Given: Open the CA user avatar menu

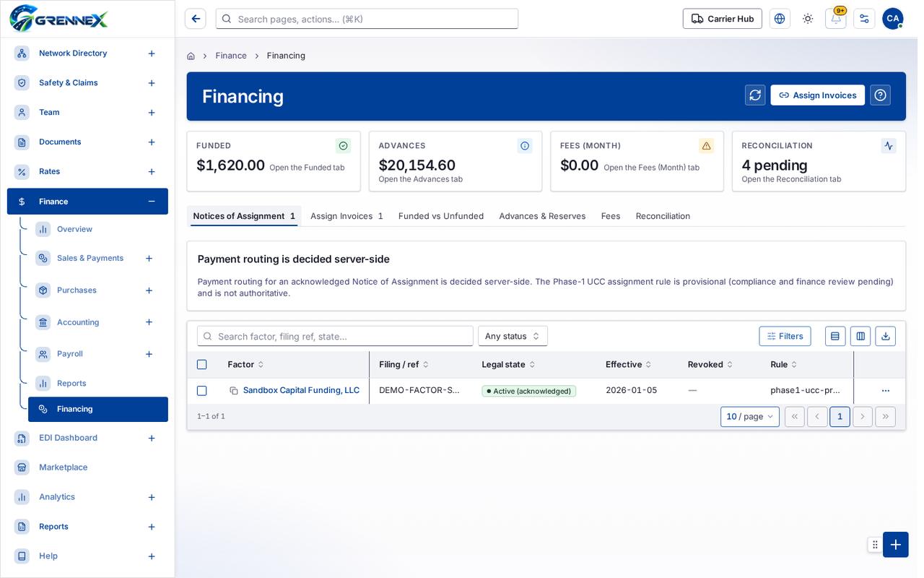Looking at the screenshot, I should tap(893, 19).
